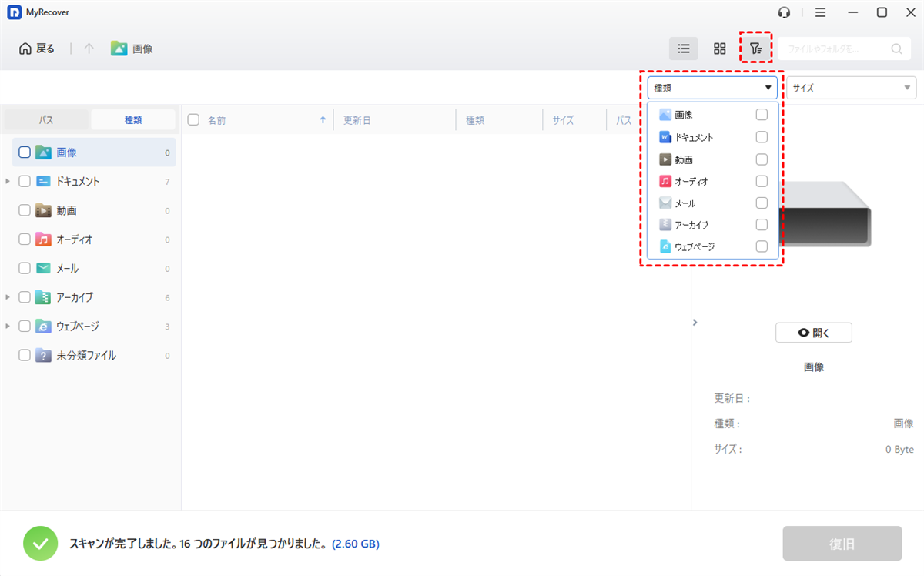The height and width of the screenshot is (576, 924).
Task: Switch to the パス tab
Action: coord(46,120)
